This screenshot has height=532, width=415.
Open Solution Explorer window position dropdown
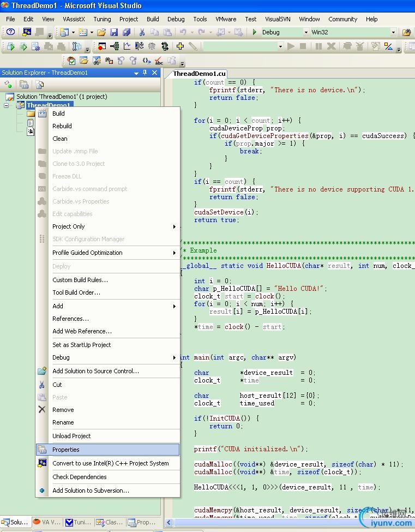click(x=136, y=73)
